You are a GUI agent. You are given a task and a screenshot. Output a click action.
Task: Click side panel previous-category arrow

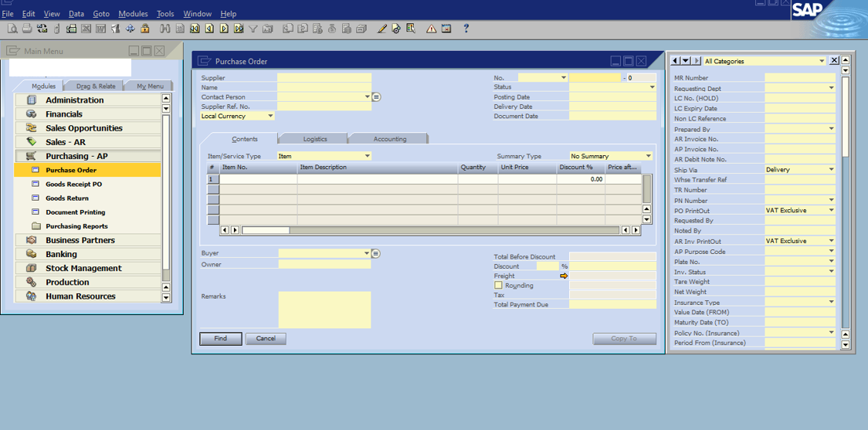[x=676, y=61]
